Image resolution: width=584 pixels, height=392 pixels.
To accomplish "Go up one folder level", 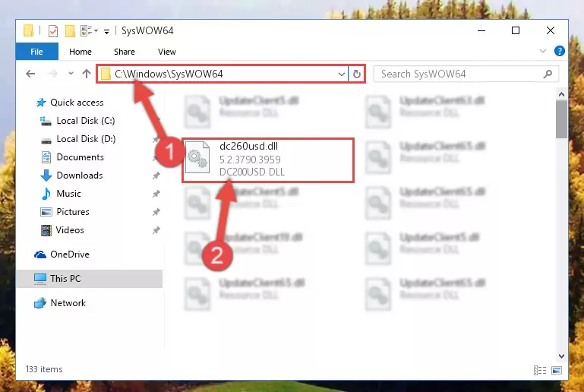I will click(x=87, y=74).
